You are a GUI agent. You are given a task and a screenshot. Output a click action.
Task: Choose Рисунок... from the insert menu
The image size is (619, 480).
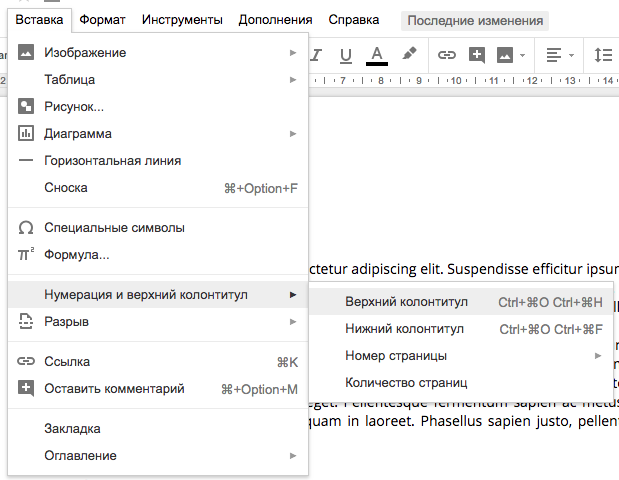(75, 106)
